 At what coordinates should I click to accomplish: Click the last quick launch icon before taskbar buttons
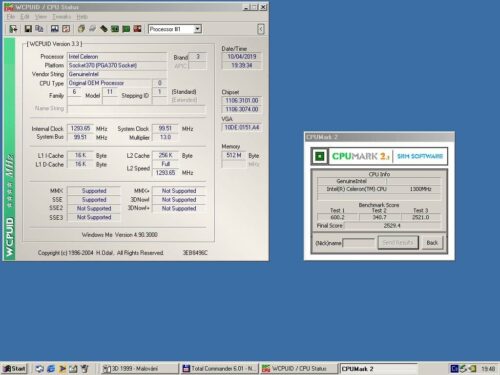tap(85, 369)
